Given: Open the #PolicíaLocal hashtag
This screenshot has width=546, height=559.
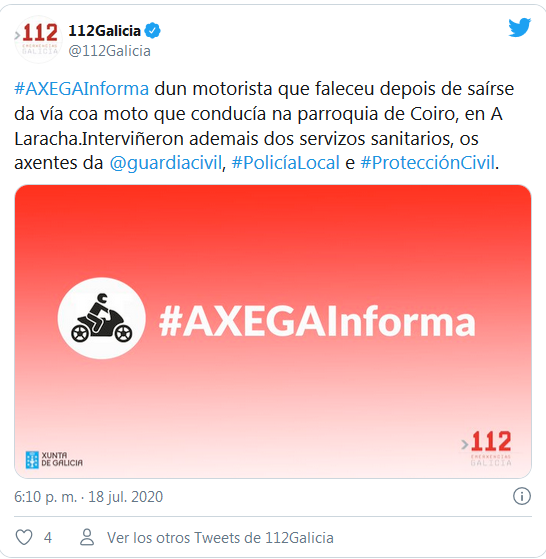Looking at the screenshot, I should click(285, 163).
